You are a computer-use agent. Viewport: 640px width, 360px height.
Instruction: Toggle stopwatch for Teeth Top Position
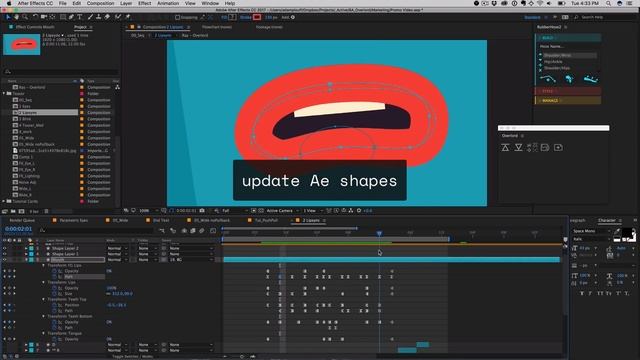54,305
